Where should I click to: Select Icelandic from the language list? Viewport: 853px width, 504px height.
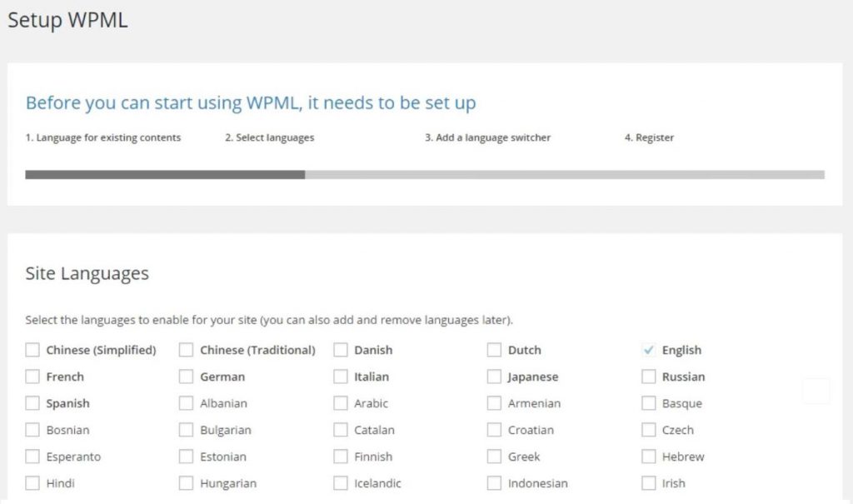340,483
